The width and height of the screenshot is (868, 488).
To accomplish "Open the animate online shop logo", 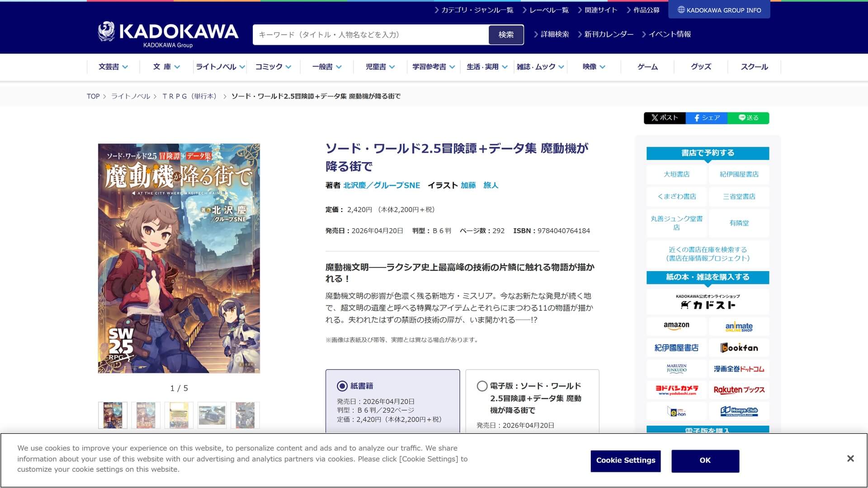I will 739,326.
